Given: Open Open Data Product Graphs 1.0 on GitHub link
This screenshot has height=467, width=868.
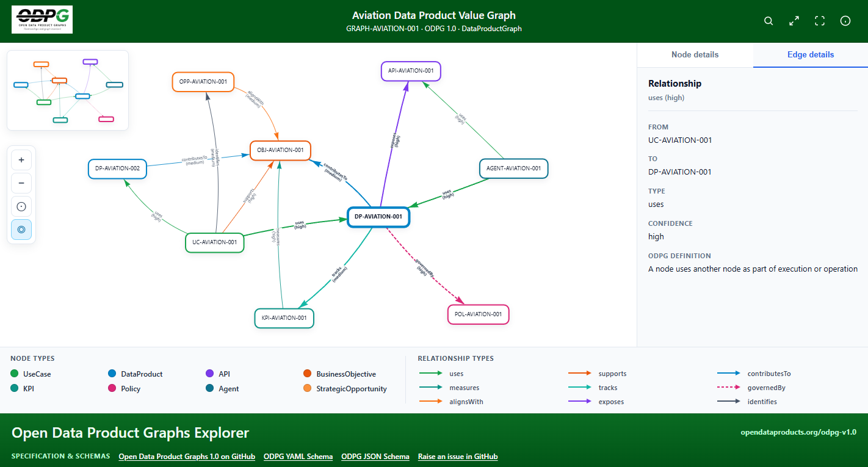Looking at the screenshot, I should tap(187, 457).
